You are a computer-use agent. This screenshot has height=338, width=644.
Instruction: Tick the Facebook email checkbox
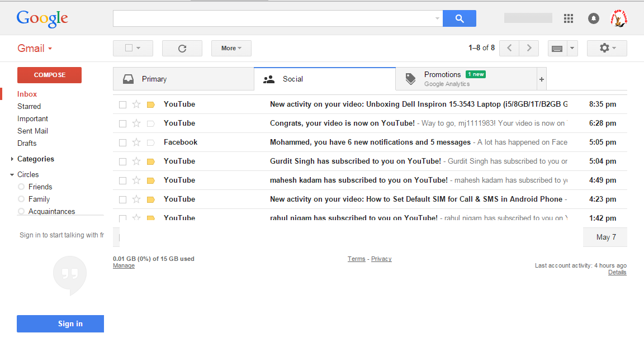coord(122,142)
